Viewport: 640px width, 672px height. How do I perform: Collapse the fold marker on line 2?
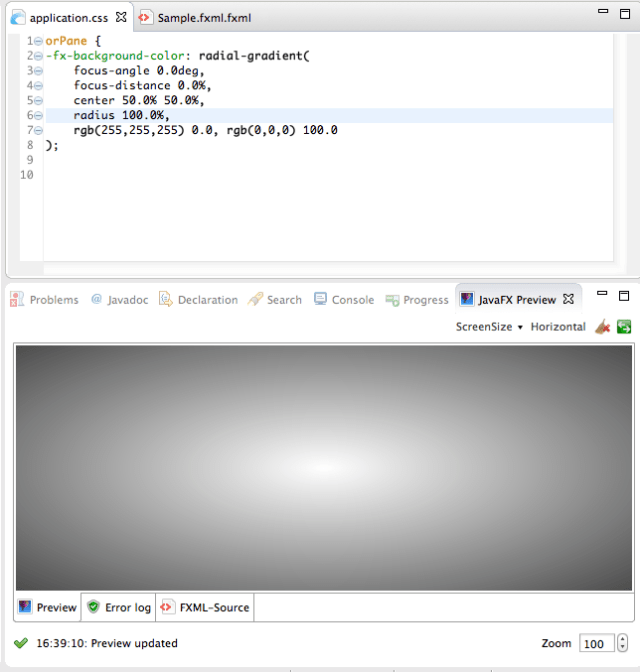point(38,56)
